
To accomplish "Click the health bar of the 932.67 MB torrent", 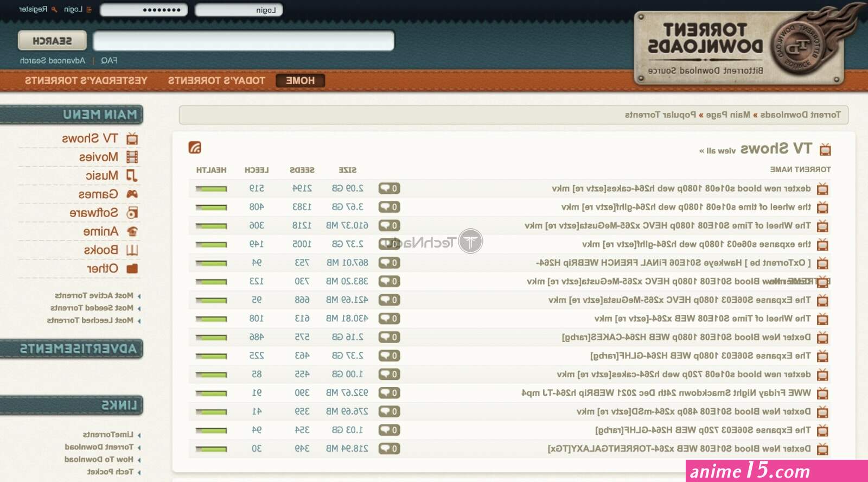I will (211, 393).
